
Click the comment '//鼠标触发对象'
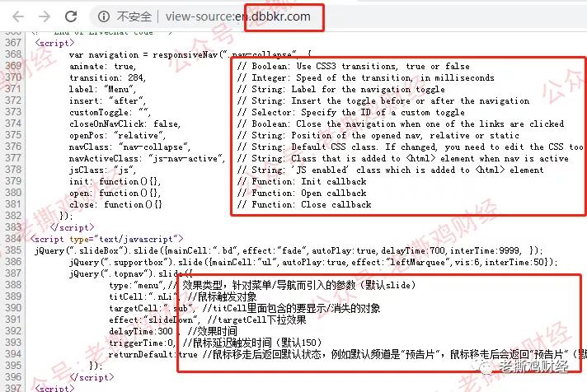pos(222,297)
